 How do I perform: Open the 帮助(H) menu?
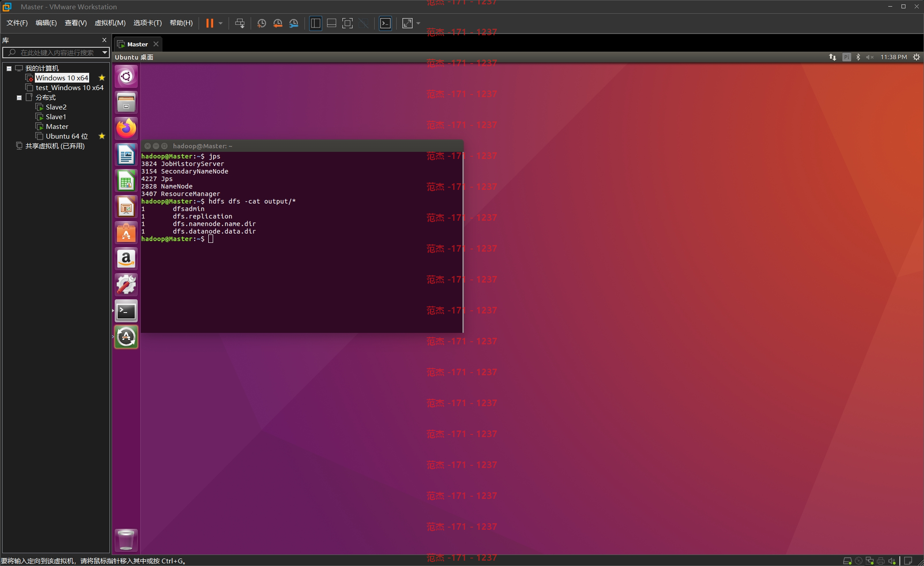(x=181, y=23)
